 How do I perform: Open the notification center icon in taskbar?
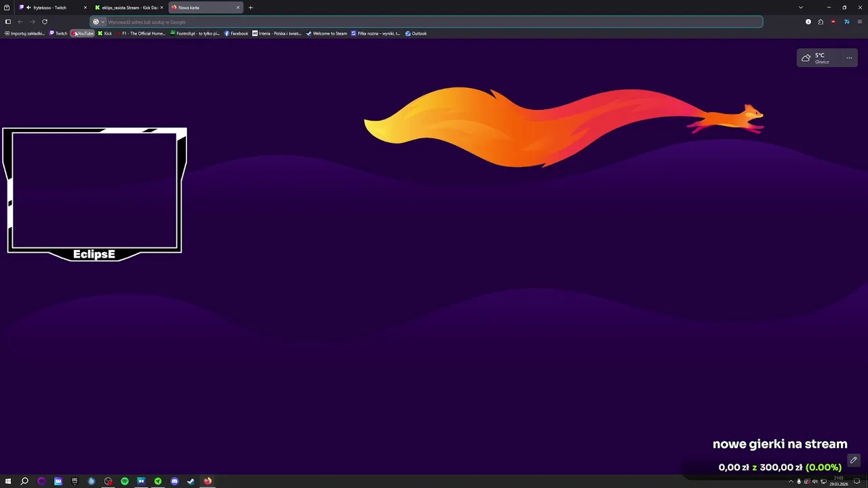click(x=856, y=481)
